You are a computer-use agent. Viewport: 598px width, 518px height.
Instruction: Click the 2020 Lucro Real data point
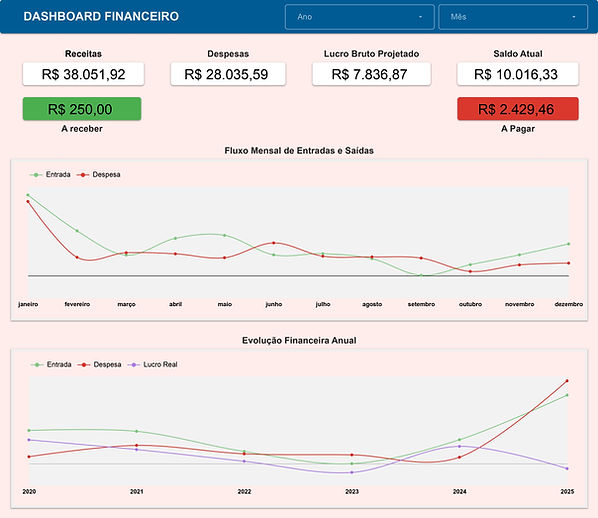click(x=29, y=440)
